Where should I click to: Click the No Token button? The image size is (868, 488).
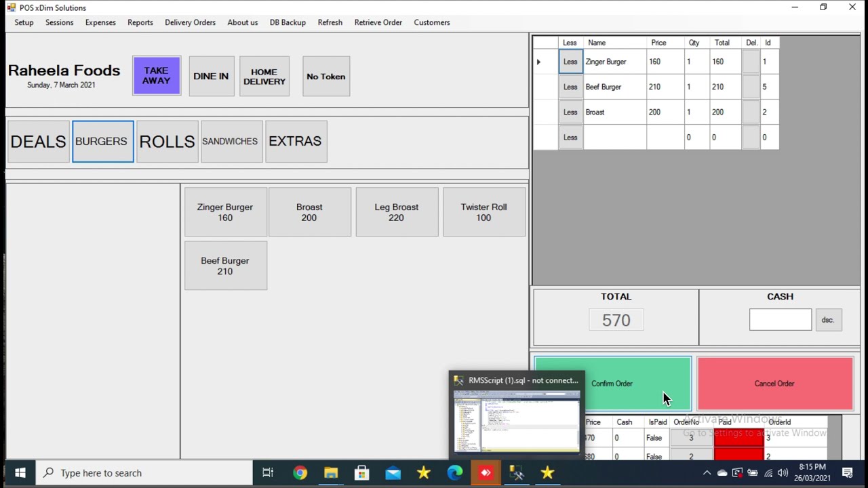click(x=326, y=76)
